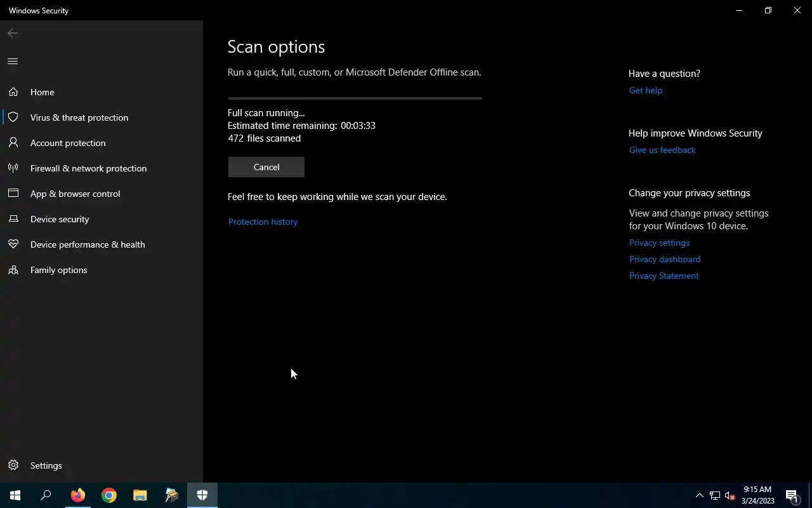The height and width of the screenshot is (508, 812).
Task: Open Privacy settings link
Action: tap(659, 243)
